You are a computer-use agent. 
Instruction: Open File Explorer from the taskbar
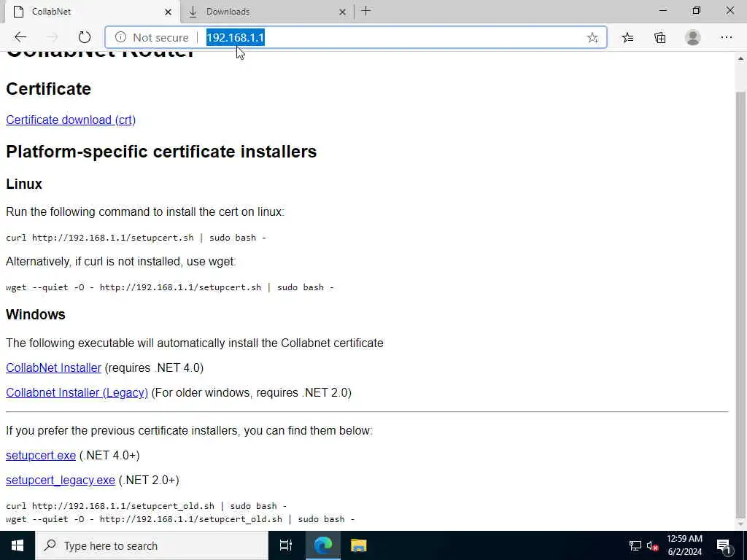tap(358, 545)
